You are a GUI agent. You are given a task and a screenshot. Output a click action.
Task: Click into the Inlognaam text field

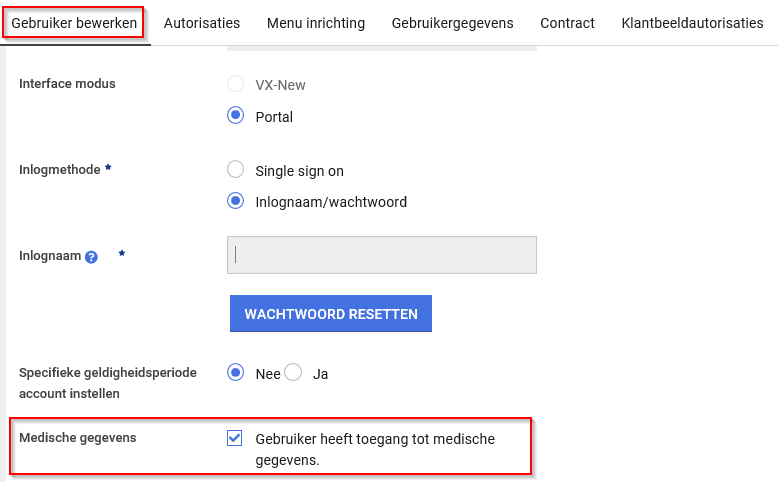click(x=382, y=255)
